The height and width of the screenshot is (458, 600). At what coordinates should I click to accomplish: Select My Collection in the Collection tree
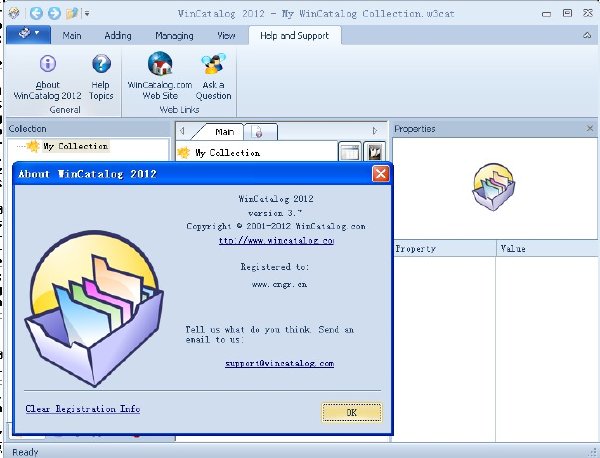(x=75, y=146)
